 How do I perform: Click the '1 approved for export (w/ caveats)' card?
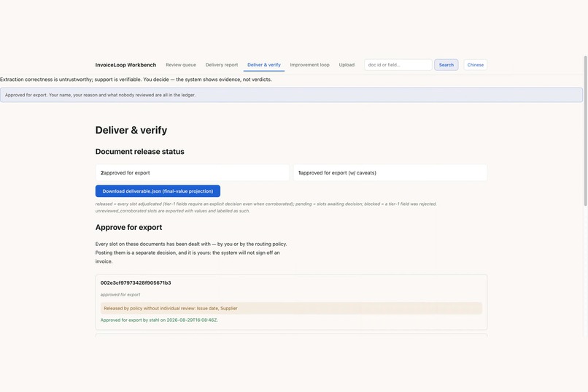(x=390, y=173)
